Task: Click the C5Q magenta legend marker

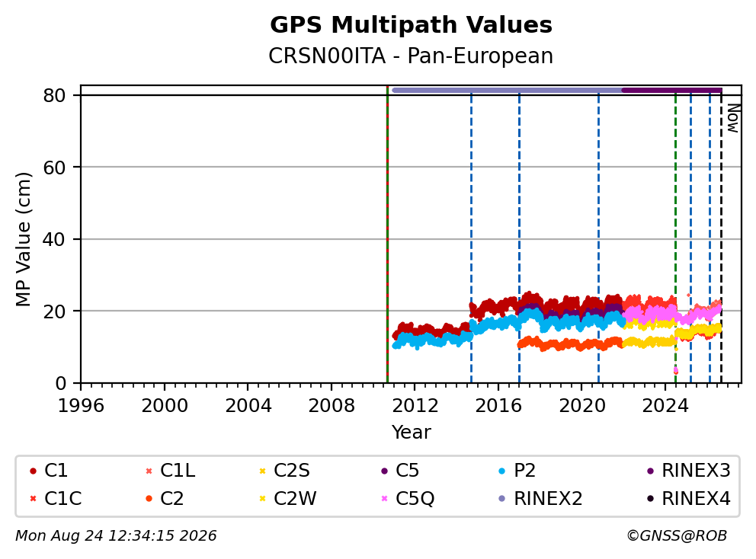Action: pos(384,499)
